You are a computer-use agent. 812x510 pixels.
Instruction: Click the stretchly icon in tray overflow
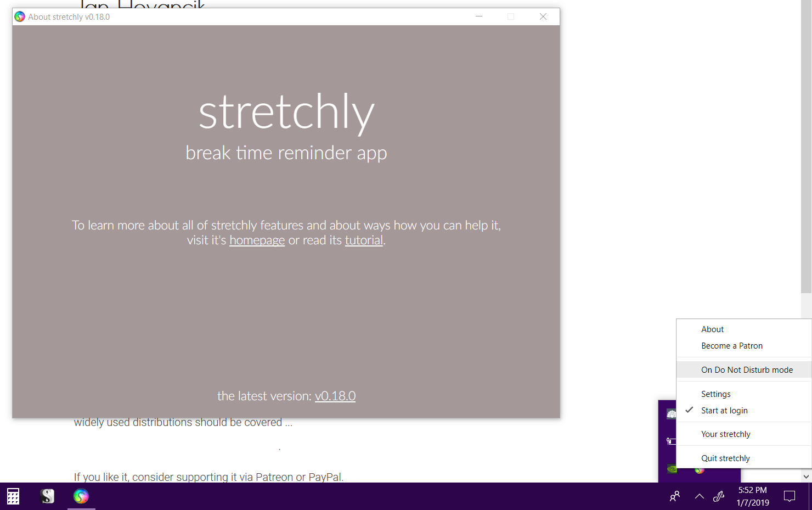coord(699,470)
